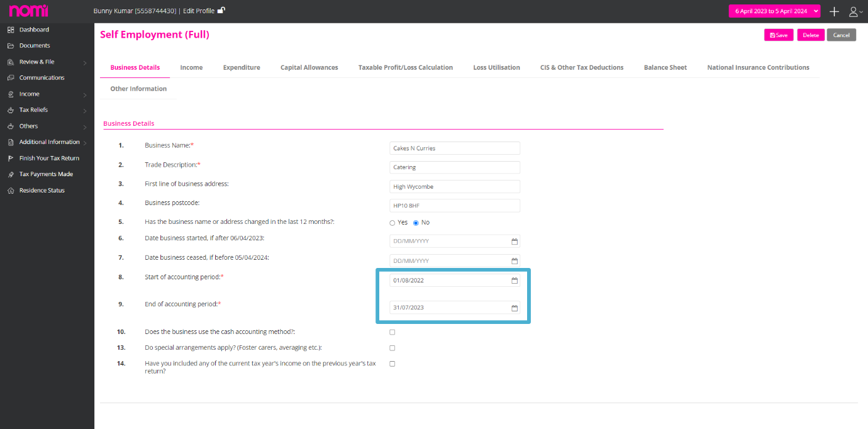Click the Documents folder icon
This screenshot has height=429, width=868.
11,46
